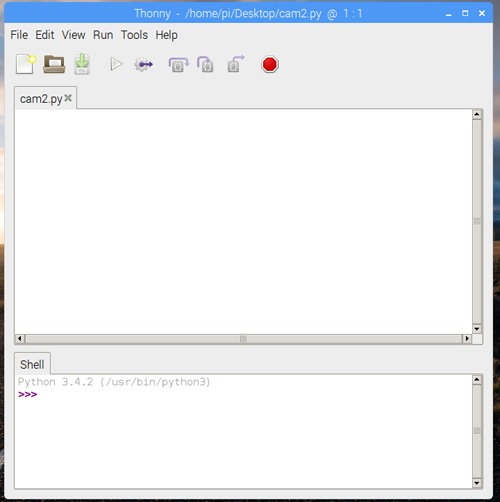Click inside the Shell prompt area
The width and height of the screenshot is (500, 502).
pos(243,431)
